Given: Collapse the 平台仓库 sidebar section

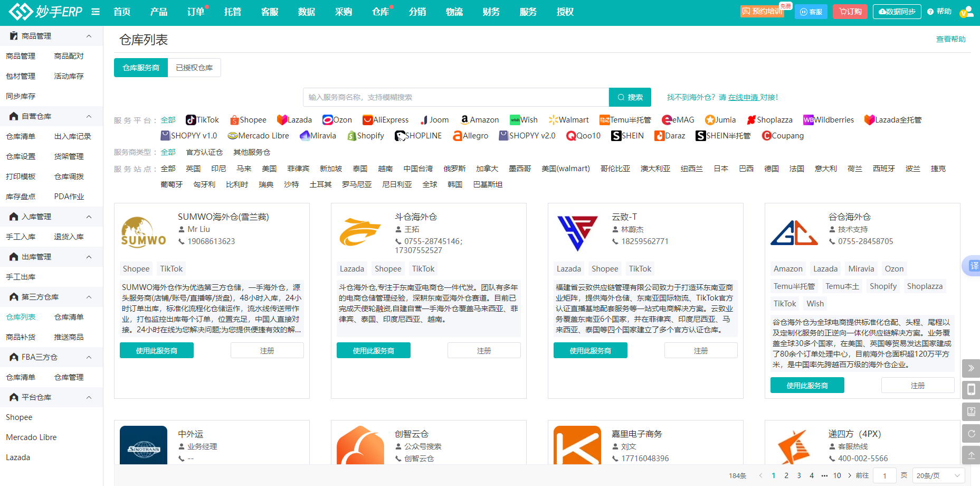Looking at the screenshot, I should coord(89,397).
